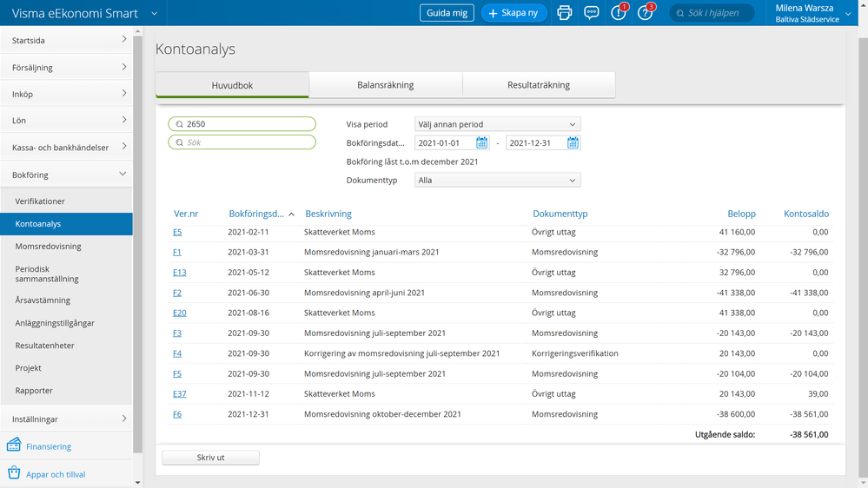Open the chat message icon
868x488 pixels.
[x=591, y=13]
